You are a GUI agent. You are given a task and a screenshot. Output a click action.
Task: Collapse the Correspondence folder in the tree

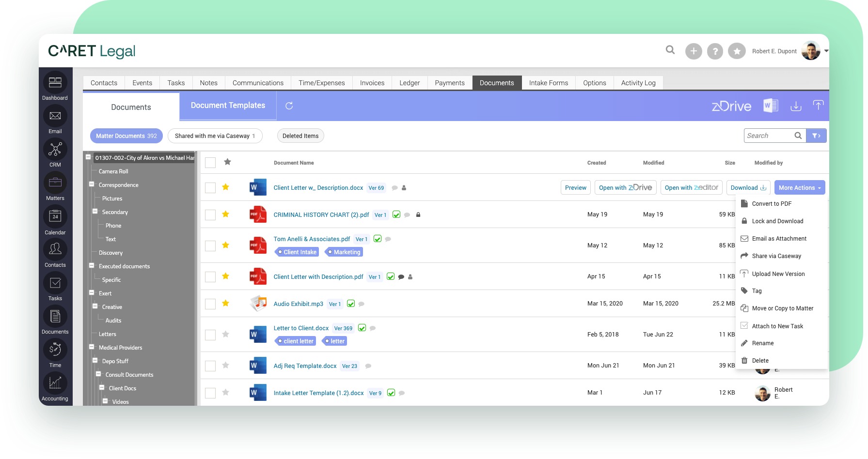point(92,184)
